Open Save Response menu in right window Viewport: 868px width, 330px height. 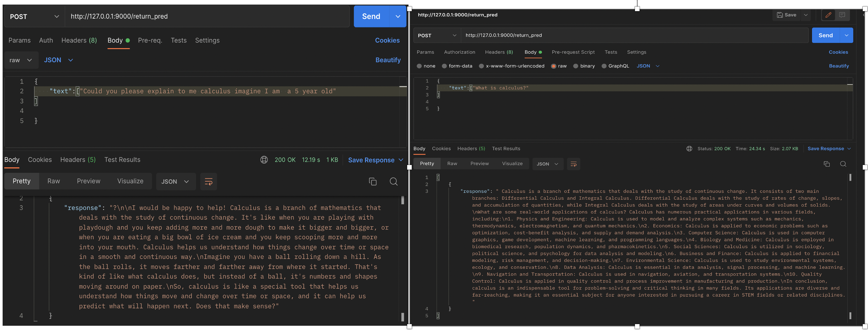(x=829, y=149)
